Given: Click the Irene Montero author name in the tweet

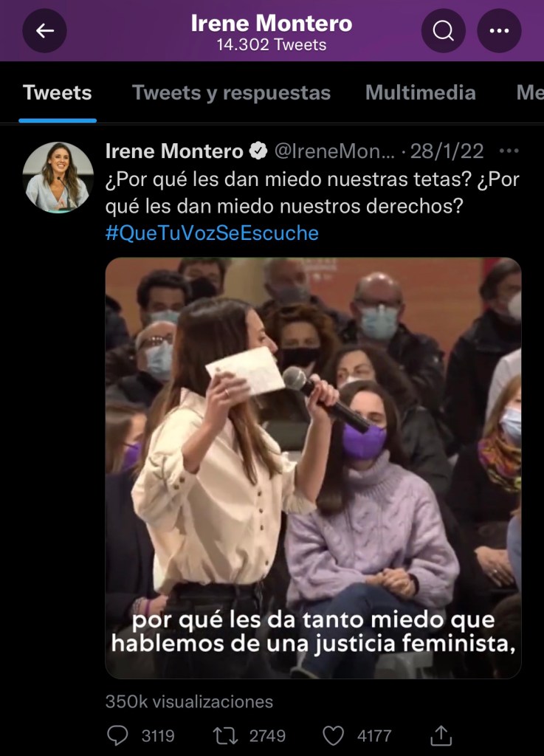Looking at the screenshot, I should click(x=174, y=151).
